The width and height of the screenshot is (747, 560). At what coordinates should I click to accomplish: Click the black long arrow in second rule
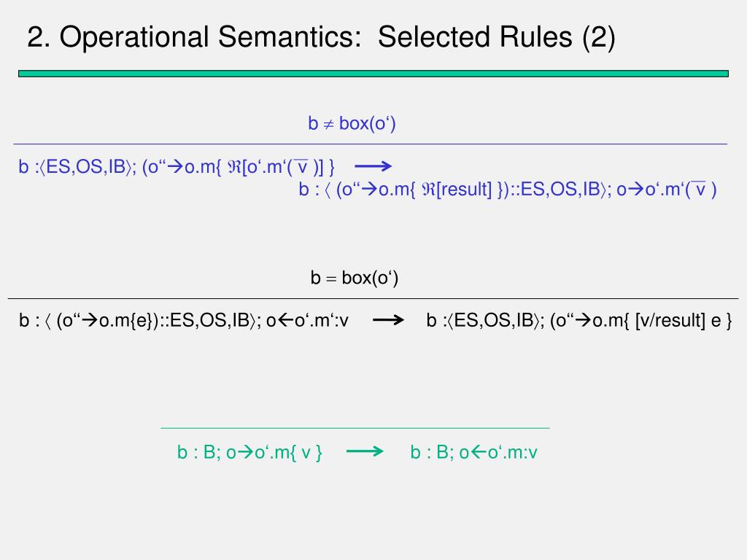click(x=388, y=320)
